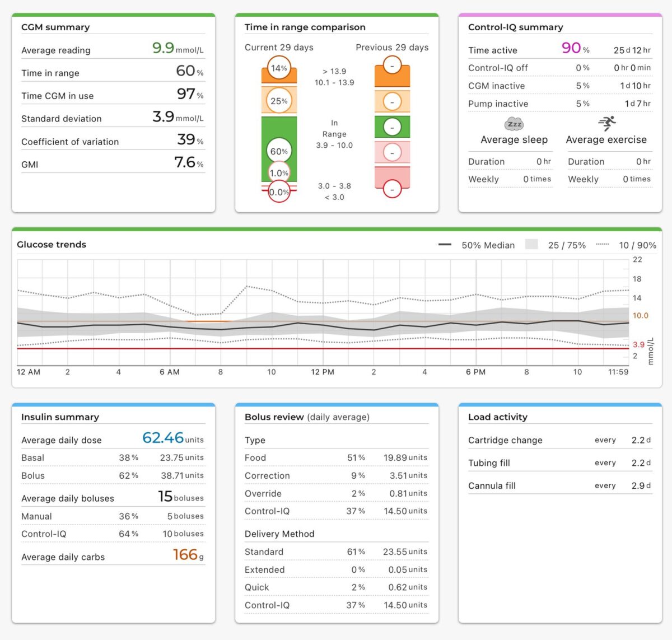The height and width of the screenshot is (640, 672).
Task: Click the "Previous 29 days" label
Action: pyautogui.click(x=392, y=48)
